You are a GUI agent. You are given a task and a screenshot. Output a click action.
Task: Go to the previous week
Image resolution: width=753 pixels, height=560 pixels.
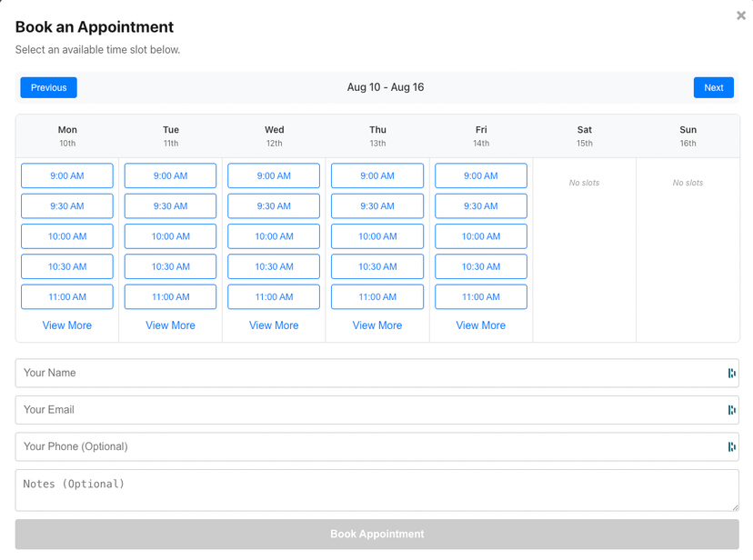click(x=48, y=87)
